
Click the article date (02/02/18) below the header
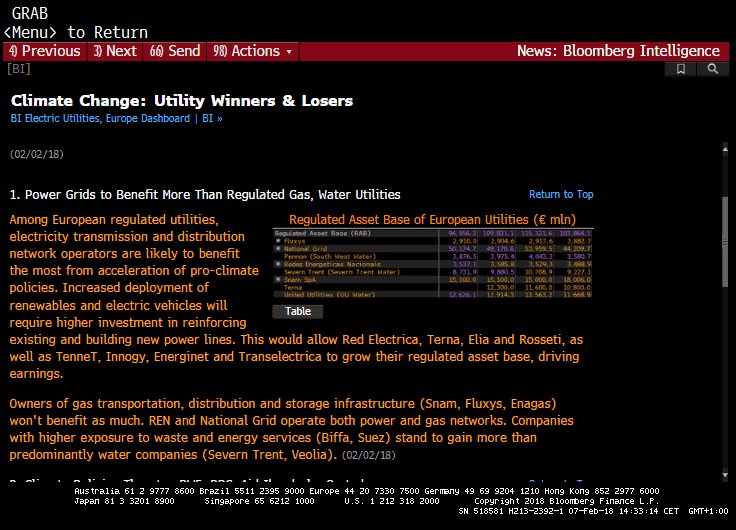click(x=37, y=154)
